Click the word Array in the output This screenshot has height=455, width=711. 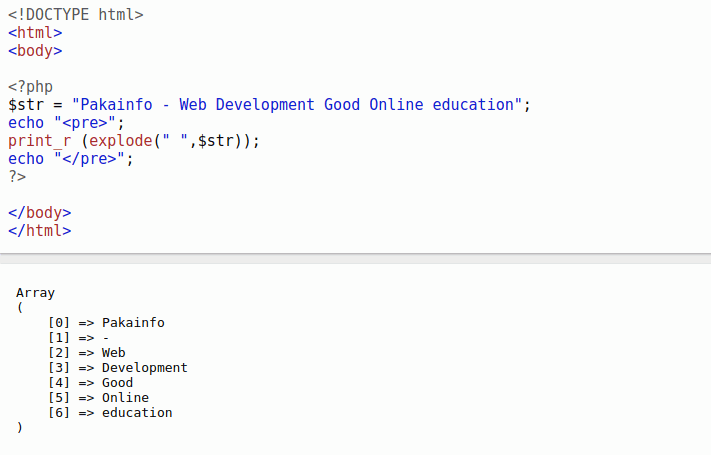[x=35, y=293]
